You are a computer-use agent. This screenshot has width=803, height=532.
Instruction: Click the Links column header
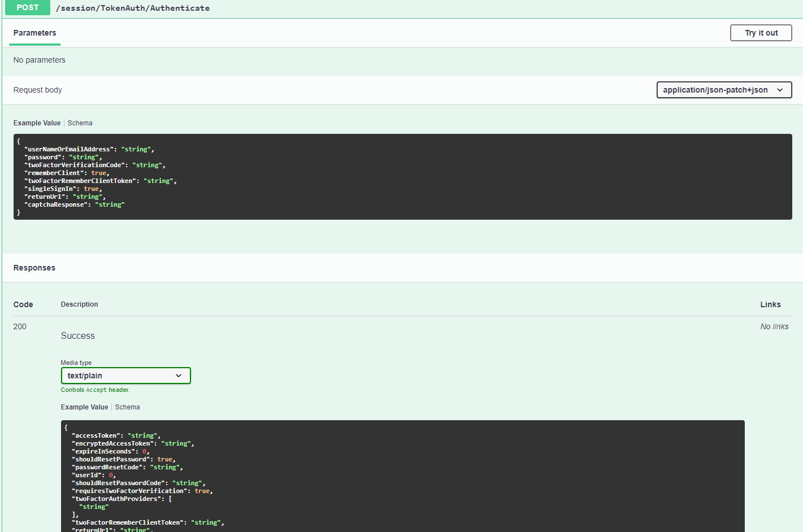coord(770,304)
